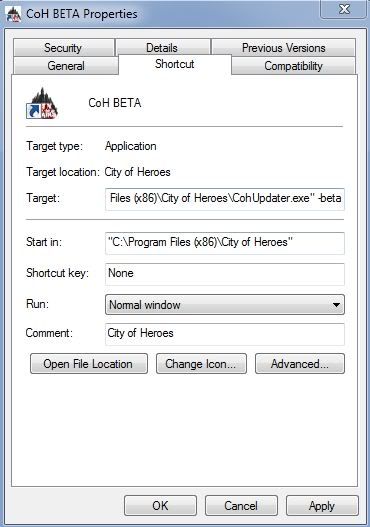
Task: Go to the Previous Versions tab
Action: [x=283, y=47]
